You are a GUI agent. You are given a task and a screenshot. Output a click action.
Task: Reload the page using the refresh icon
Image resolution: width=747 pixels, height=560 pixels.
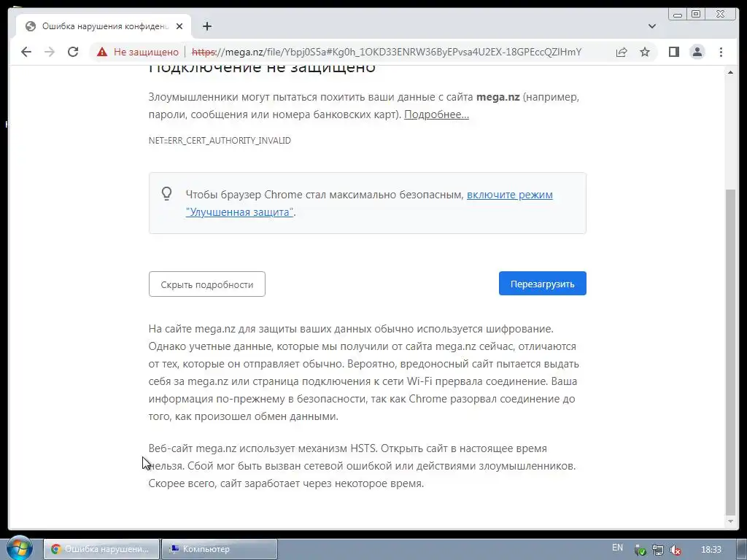tap(73, 52)
